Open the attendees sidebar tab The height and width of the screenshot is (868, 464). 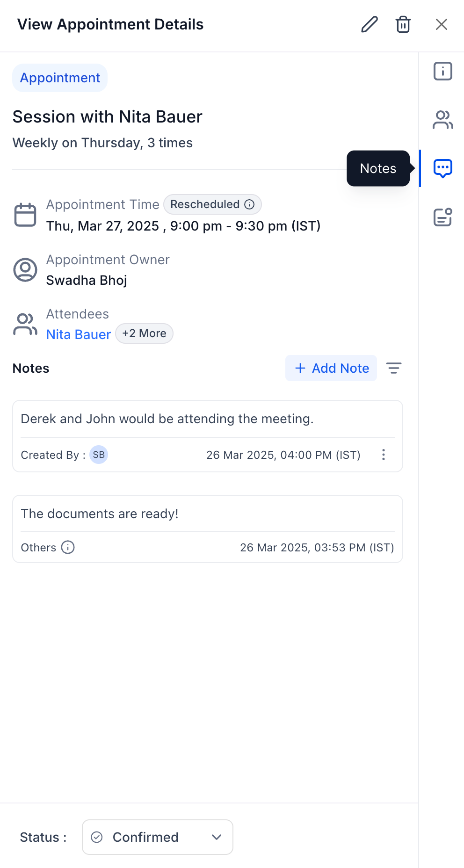[x=442, y=120]
